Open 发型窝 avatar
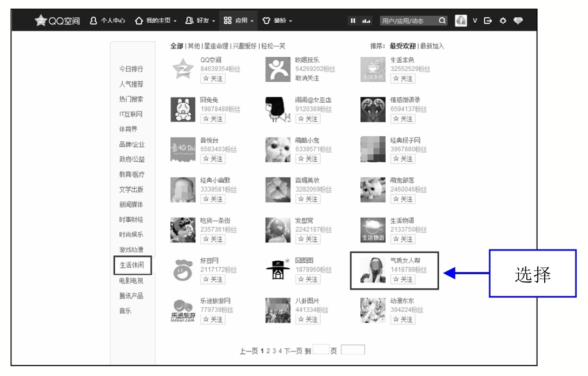Image resolution: width=588 pixels, height=376 pixels. pos(278,230)
